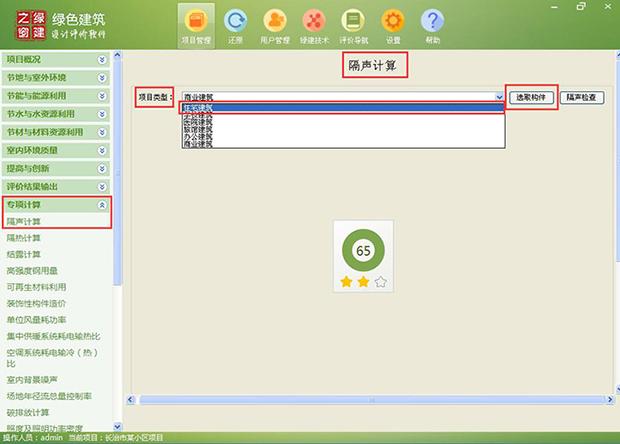Click the sidebar splitter grip handle
Image resolution: width=620 pixels, height=444 pixels.
click(x=117, y=173)
